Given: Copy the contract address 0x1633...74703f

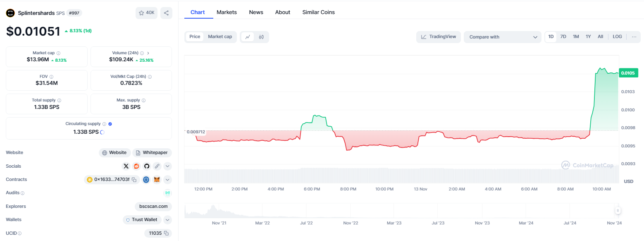Looking at the screenshot, I should coord(134,180).
